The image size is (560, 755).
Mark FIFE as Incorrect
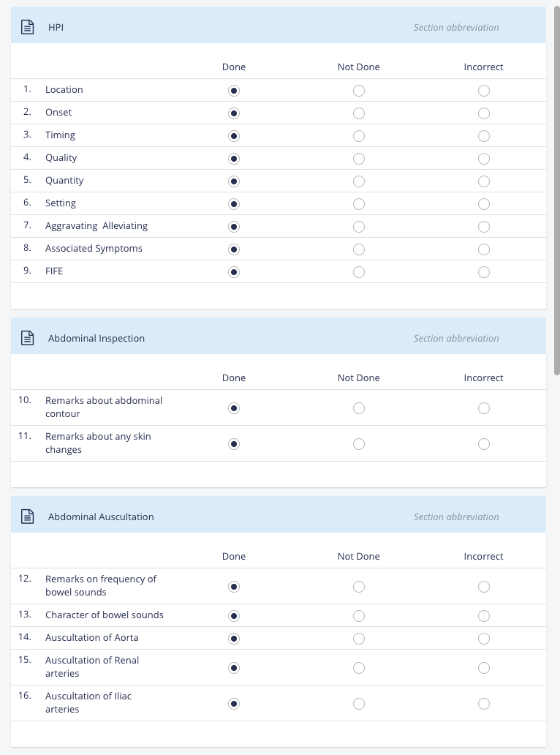point(484,272)
